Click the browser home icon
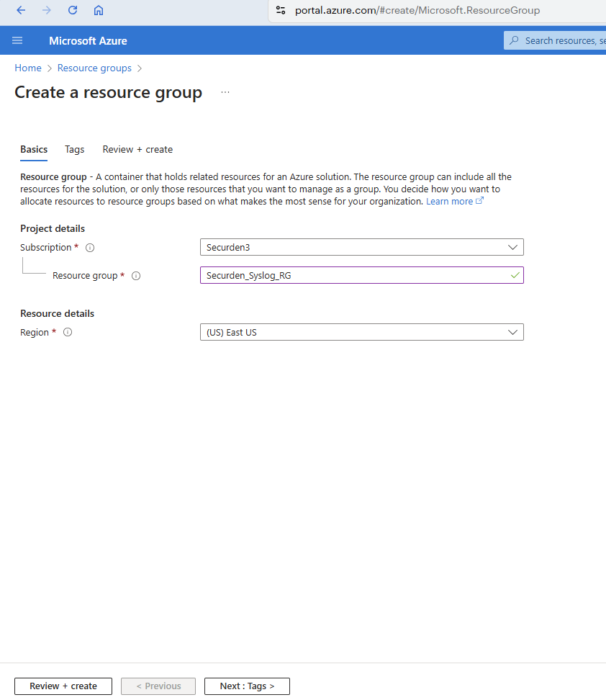 click(x=99, y=10)
